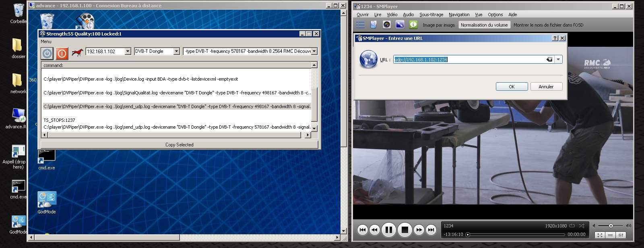This screenshot has height=248, width=644.
Task: Click the red horse icon
Action: [x=77, y=52]
